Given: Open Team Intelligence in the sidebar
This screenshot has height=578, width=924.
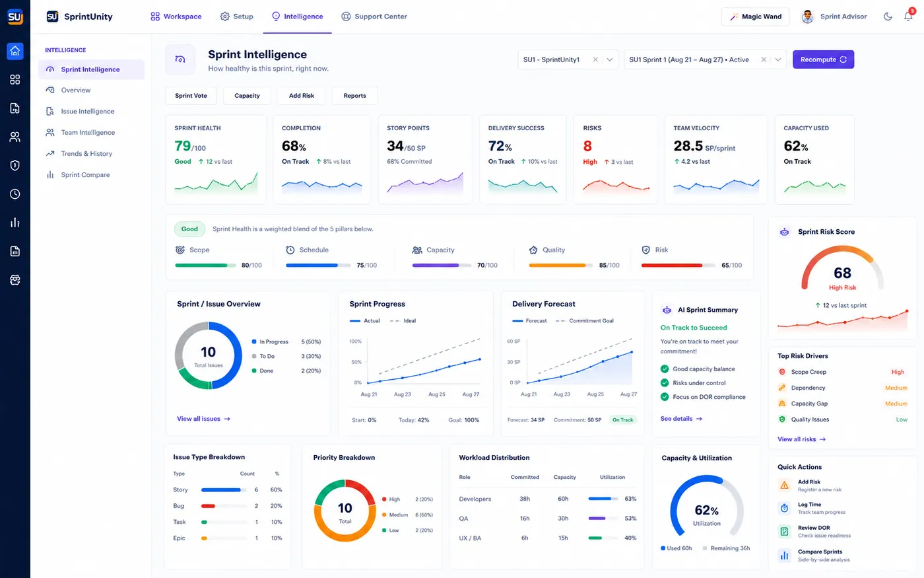Looking at the screenshot, I should pyautogui.click(x=88, y=133).
